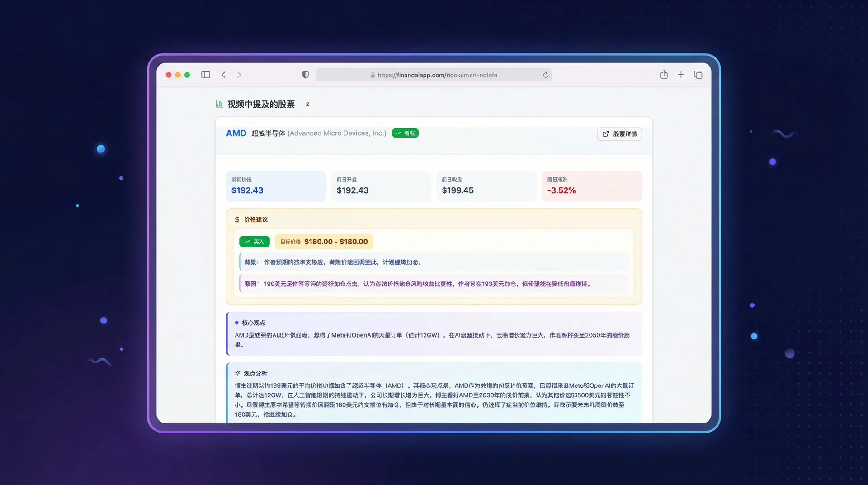This screenshot has width=868, height=485.
Task: Click the financaiapp.com address bar
Action: pos(434,75)
